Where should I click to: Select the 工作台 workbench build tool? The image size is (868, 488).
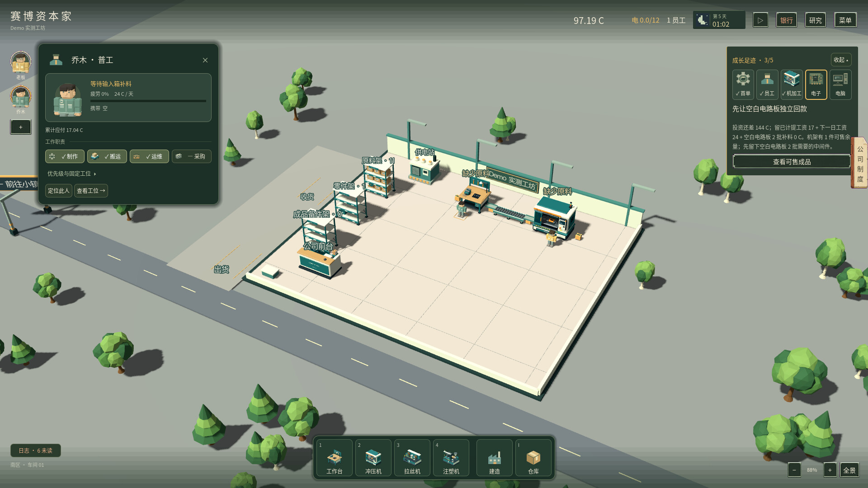point(335,458)
